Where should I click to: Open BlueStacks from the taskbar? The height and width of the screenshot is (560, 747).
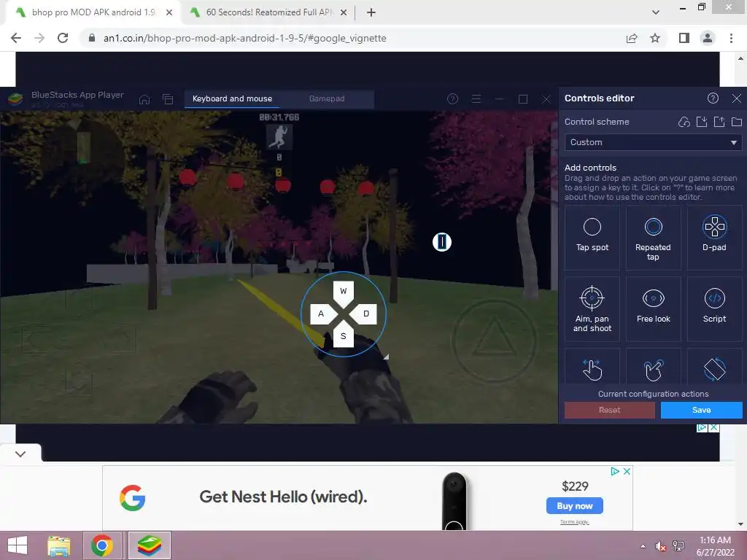(x=149, y=545)
